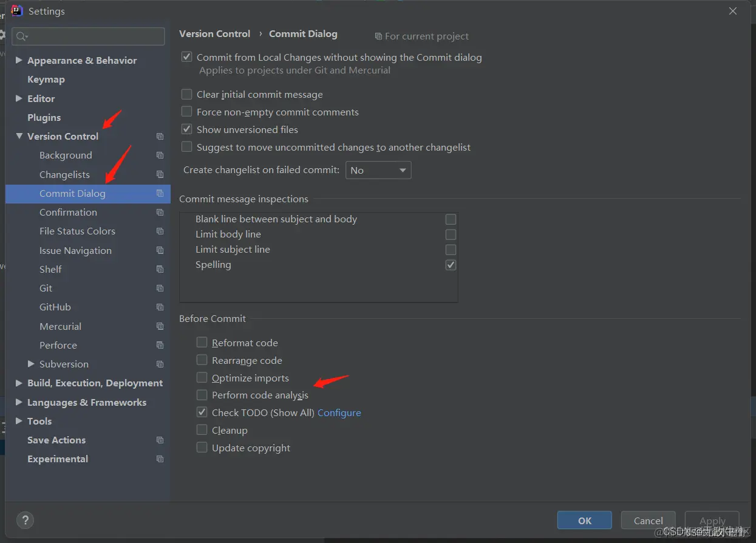This screenshot has width=756, height=543.
Task: Click the magnifier icon in the search field
Action: pyautogui.click(x=21, y=36)
